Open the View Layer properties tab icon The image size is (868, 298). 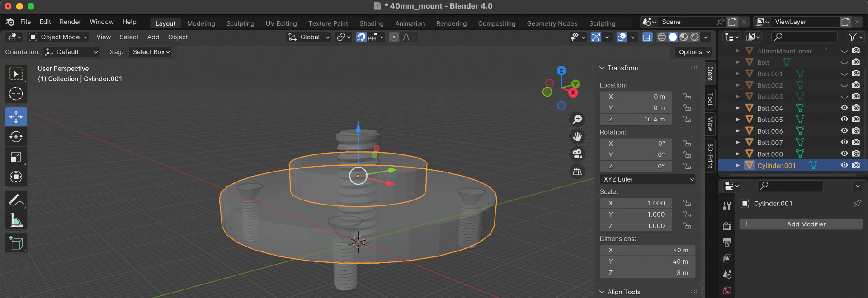coord(727,258)
